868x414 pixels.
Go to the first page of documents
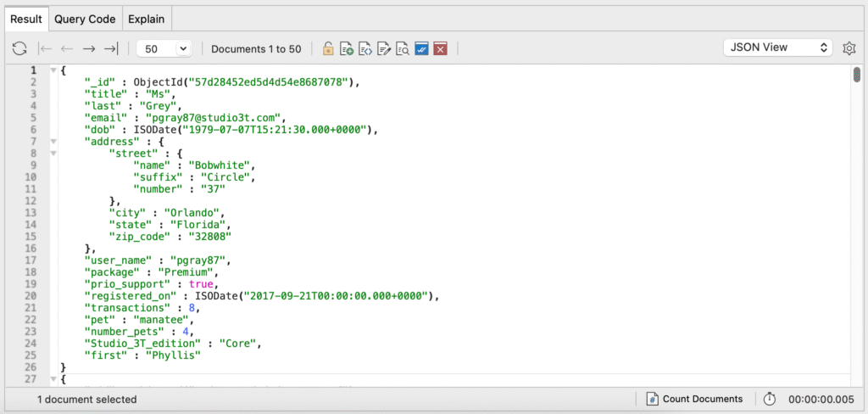click(47, 49)
